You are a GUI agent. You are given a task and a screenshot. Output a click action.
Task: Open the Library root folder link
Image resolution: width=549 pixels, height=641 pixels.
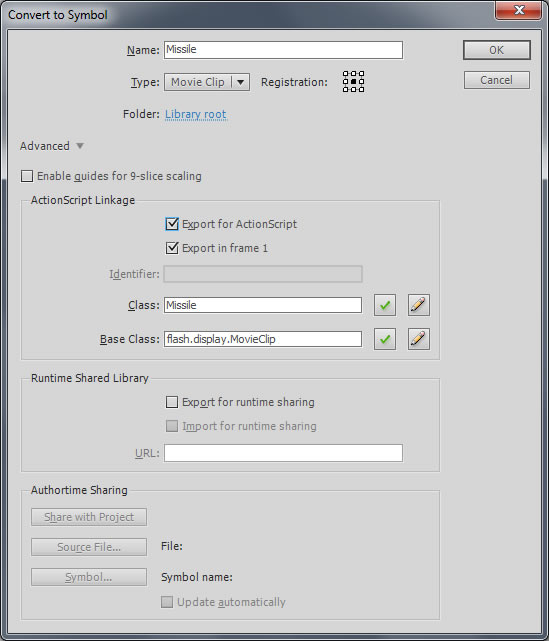[x=195, y=114]
